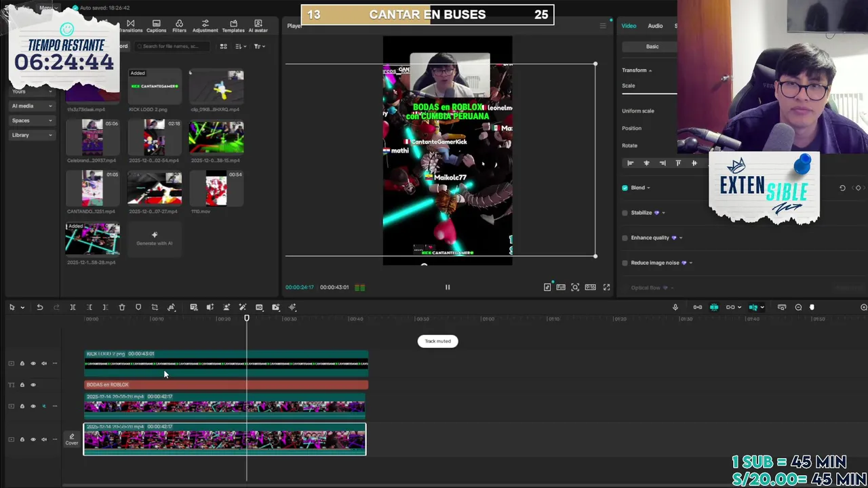
Task: Open the crop tool in timeline toolbar
Action: coord(155,307)
